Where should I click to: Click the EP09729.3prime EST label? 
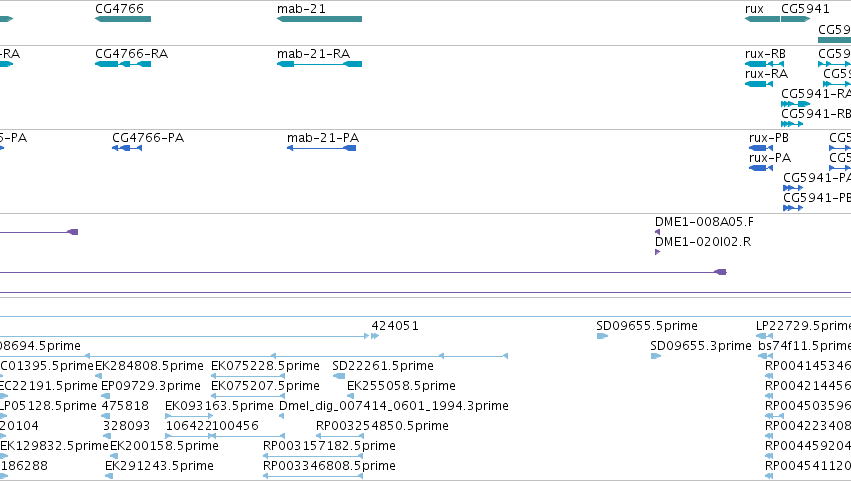pyautogui.click(x=151, y=387)
